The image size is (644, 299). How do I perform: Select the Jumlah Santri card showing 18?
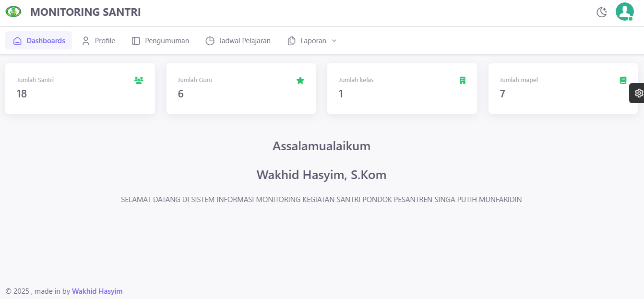pos(80,89)
